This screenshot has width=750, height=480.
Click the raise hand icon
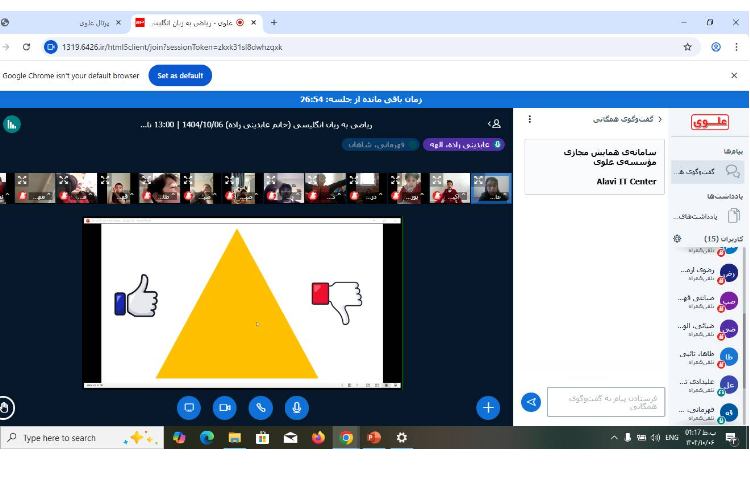[x=6, y=407]
